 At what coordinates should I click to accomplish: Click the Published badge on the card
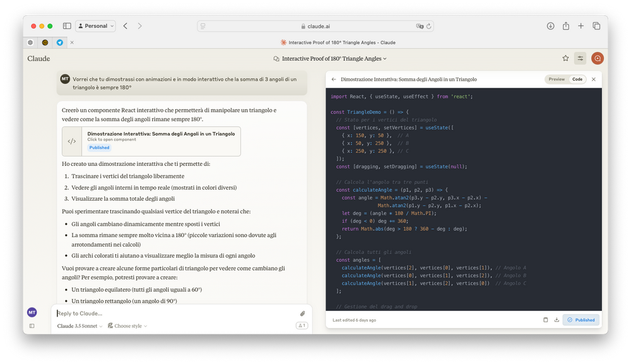tap(100, 148)
